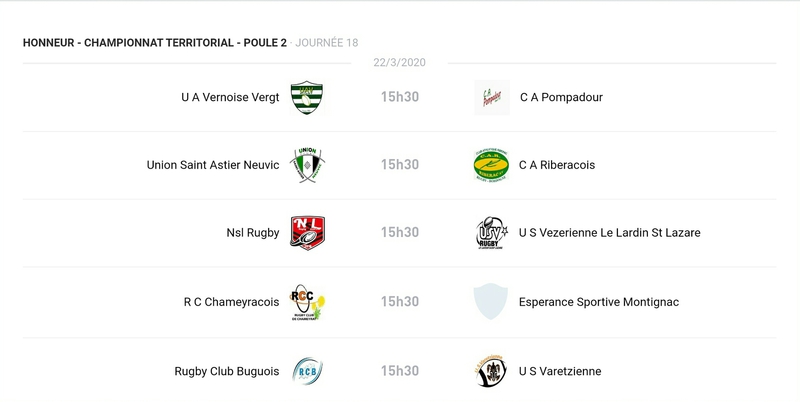
Task: Open U A Vernoise Vergt team name
Action: (x=230, y=98)
